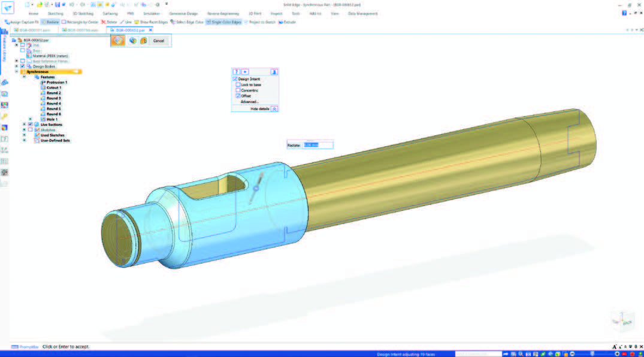
Task: Expand the Base Reference Planes node
Action: tap(17, 61)
